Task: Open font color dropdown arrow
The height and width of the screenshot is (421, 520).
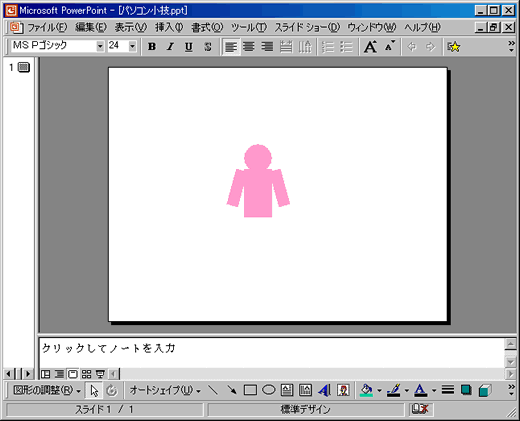Action: tap(434, 390)
